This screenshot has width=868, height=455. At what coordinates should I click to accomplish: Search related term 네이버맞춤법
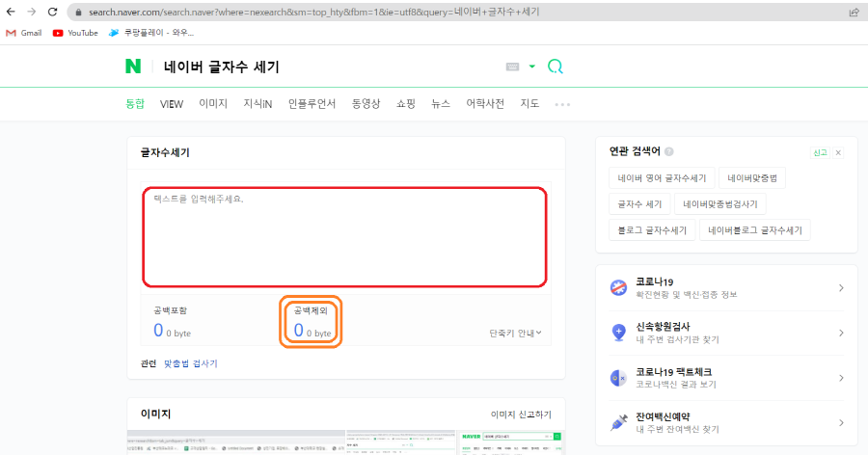[x=752, y=178]
